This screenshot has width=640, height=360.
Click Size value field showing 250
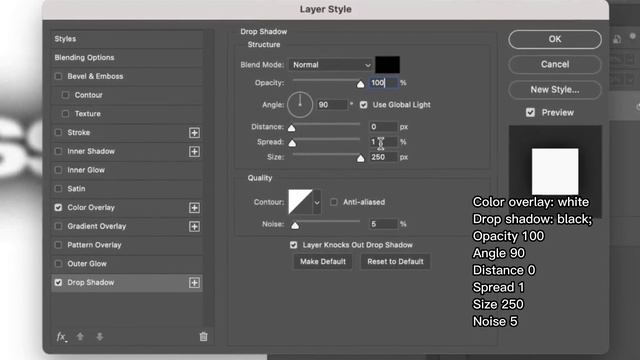(x=383, y=157)
